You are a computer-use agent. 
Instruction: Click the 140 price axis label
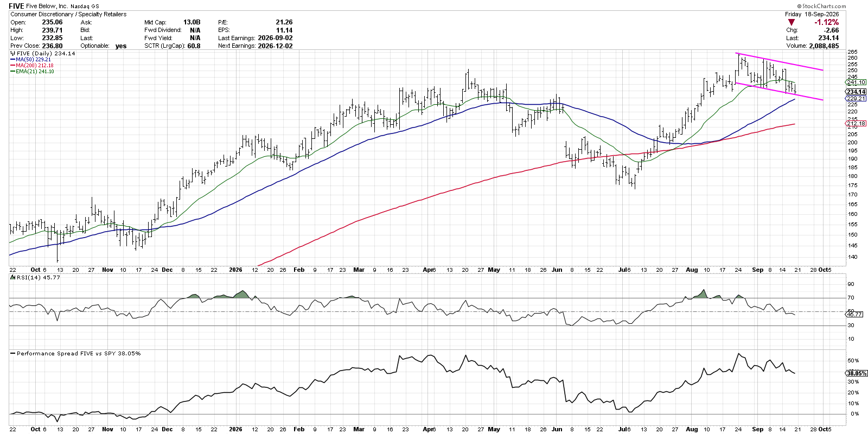(x=852, y=257)
